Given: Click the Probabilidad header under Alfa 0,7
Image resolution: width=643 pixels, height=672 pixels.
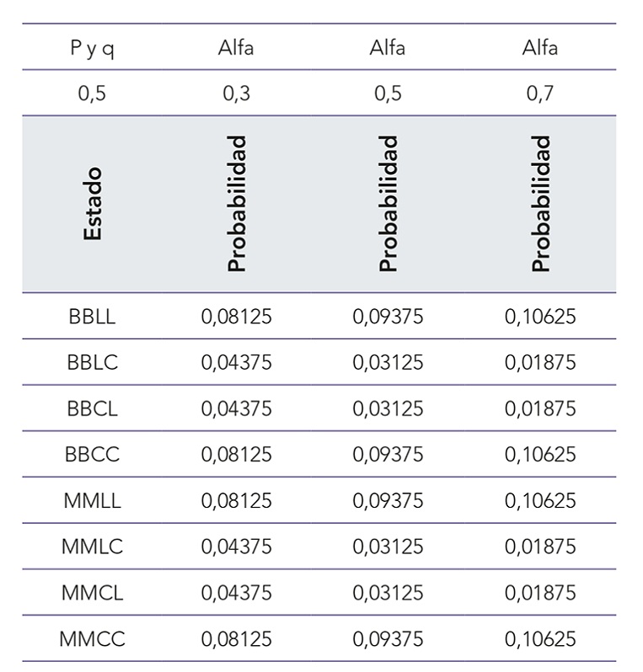Looking at the screenshot, I should [x=540, y=204].
